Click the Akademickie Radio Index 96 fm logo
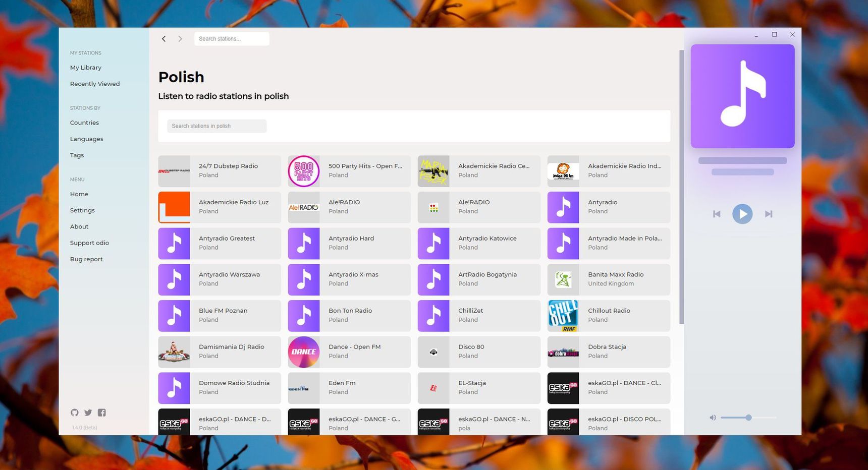 point(563,171)
